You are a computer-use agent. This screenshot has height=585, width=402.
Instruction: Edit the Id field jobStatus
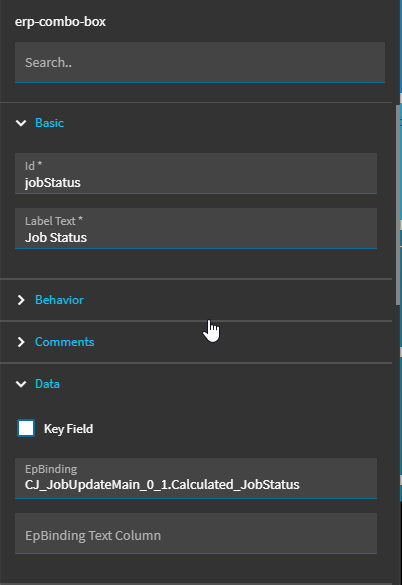click(196, 173)
